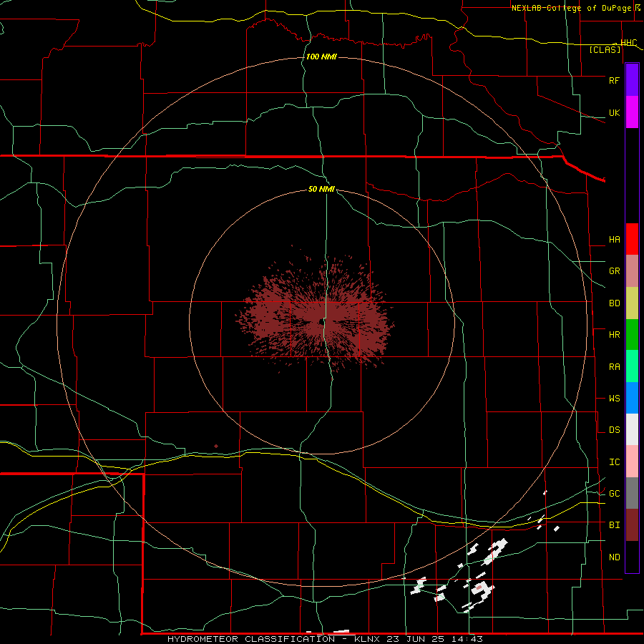Click the GR legend label
The height and width of the screenshot is (644, 644).
pyautogui.click(x=614, y=271)
